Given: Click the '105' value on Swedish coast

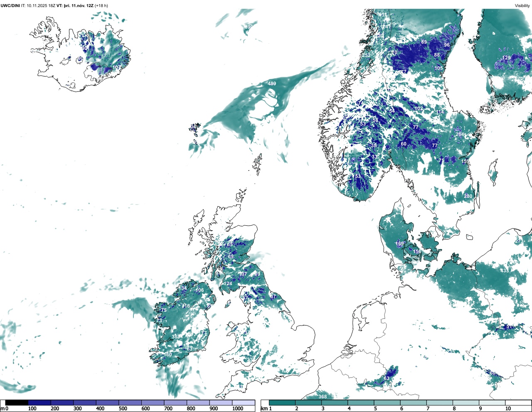Looking at the screenshot, I should [x=439, y=69].
